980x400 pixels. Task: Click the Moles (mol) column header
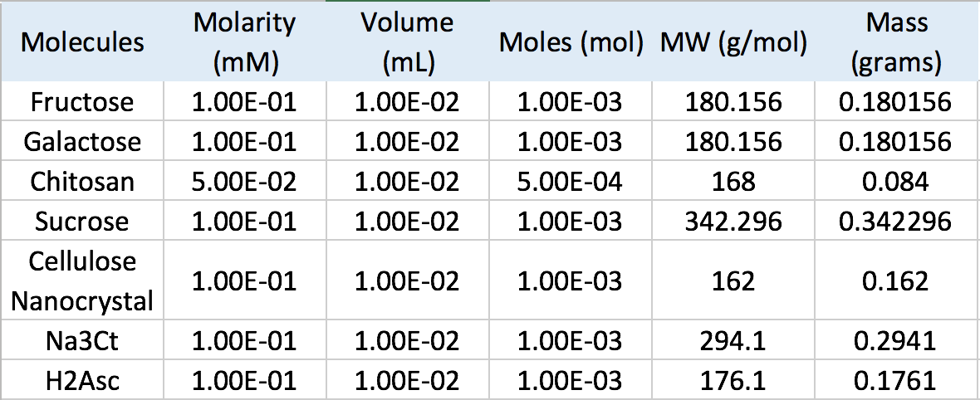[x=571, y=42]
